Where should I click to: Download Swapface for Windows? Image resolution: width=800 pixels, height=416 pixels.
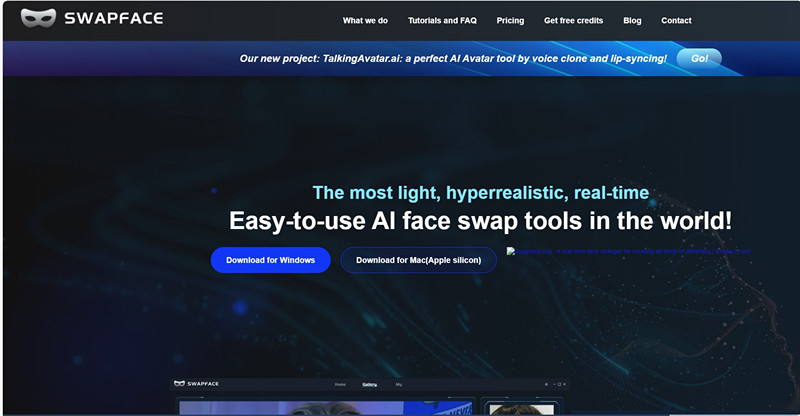pos(270,260)
